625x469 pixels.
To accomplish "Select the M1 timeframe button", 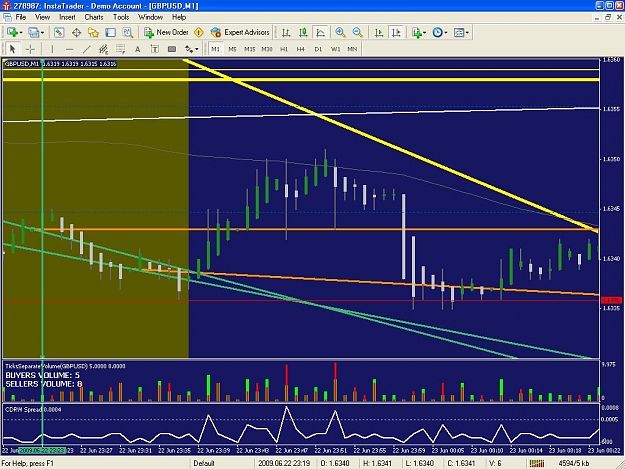I will coord(215,49).
